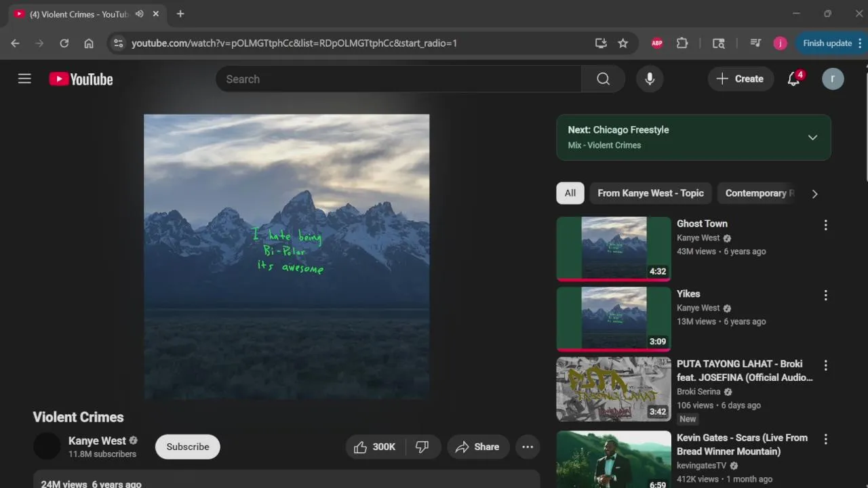
Task: Start voice search with microphone icon
Action: (650, 79)
